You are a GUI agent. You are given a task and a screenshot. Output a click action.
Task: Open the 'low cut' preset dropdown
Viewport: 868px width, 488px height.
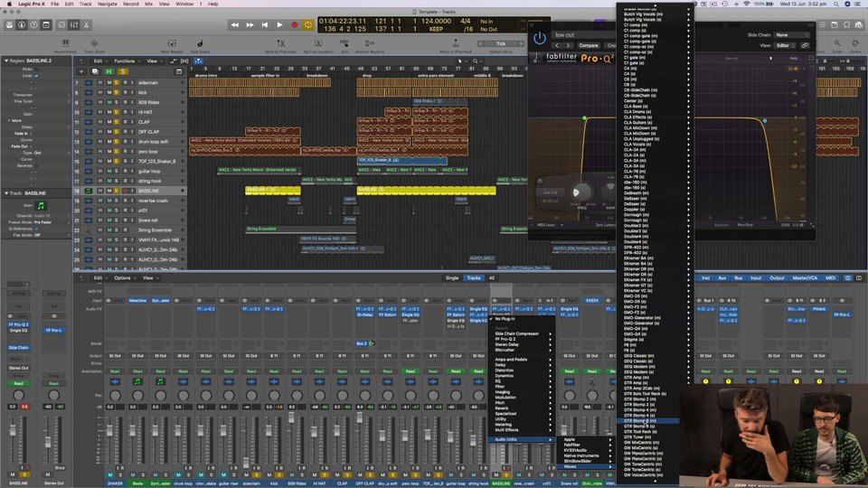(x=584, y=35)
